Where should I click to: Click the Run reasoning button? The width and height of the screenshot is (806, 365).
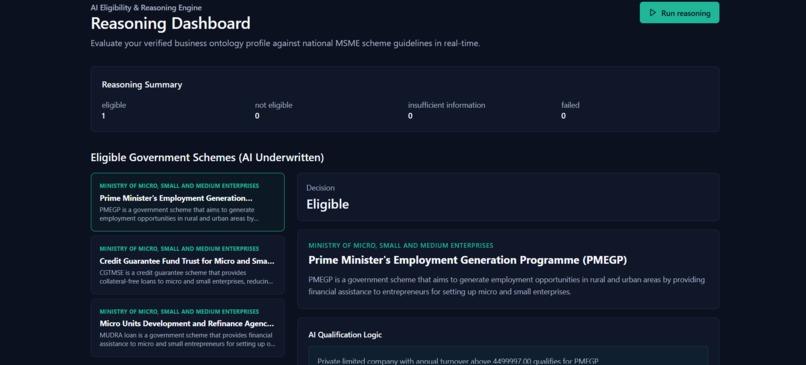pos(679,13)
